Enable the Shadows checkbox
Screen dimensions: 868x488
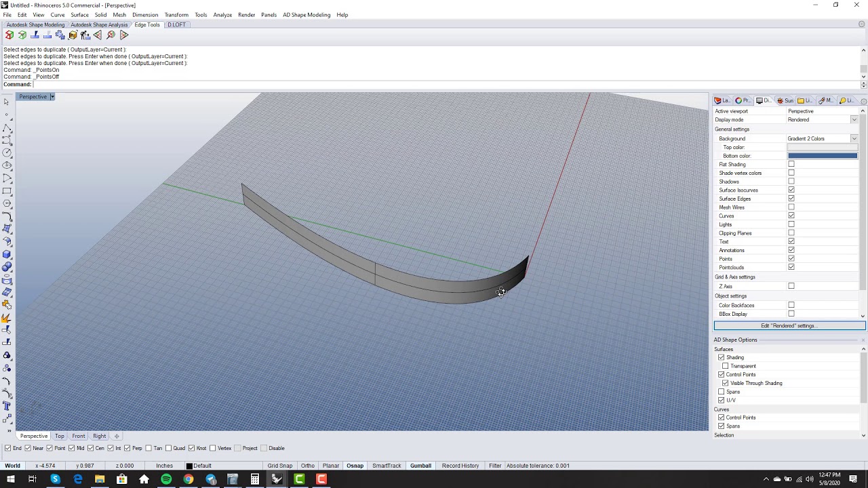coord(791,182)
